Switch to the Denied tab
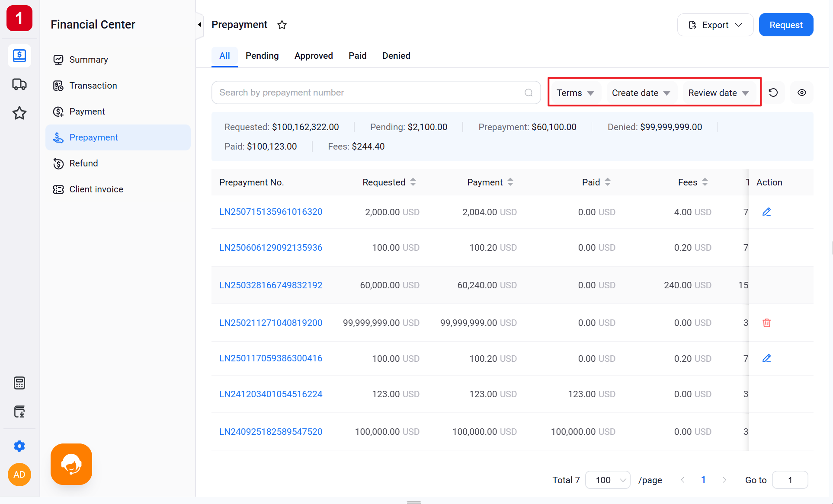The image size is (833, 504). tap(396, 56)
